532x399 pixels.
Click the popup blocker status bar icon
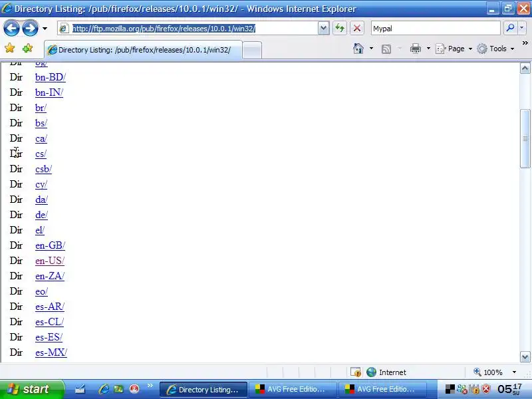click(356, 372)
